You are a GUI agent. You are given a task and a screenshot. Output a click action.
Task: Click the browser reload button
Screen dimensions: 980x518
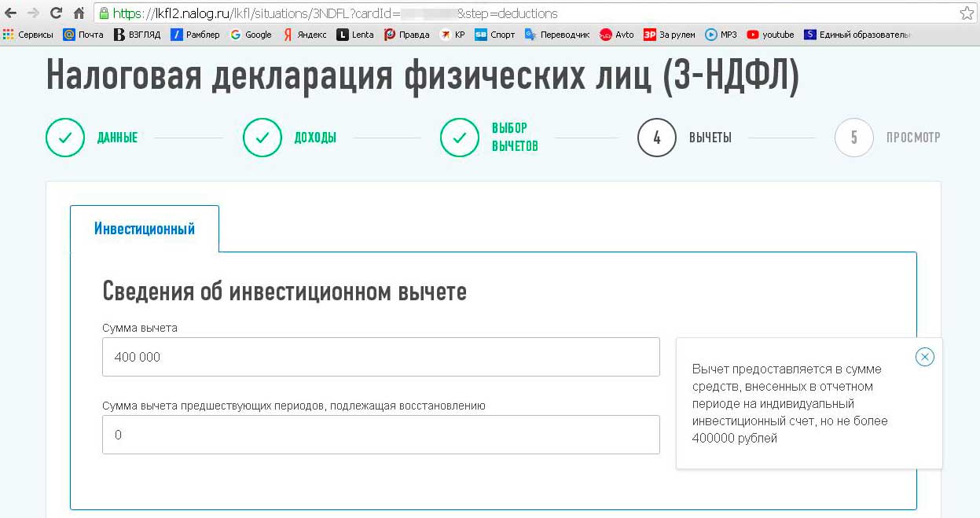click(56, 13)
